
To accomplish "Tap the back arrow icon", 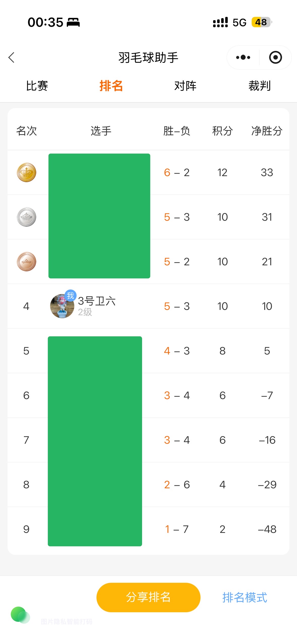I will (x=12, y=57).
